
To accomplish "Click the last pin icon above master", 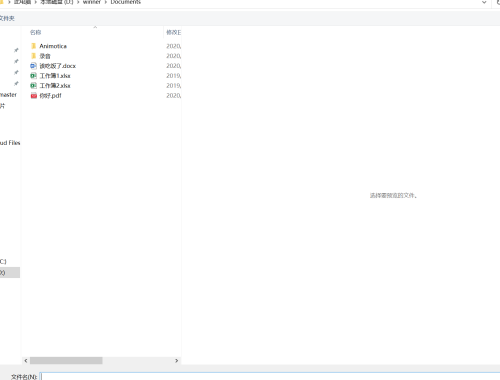I will pos(16,84).
